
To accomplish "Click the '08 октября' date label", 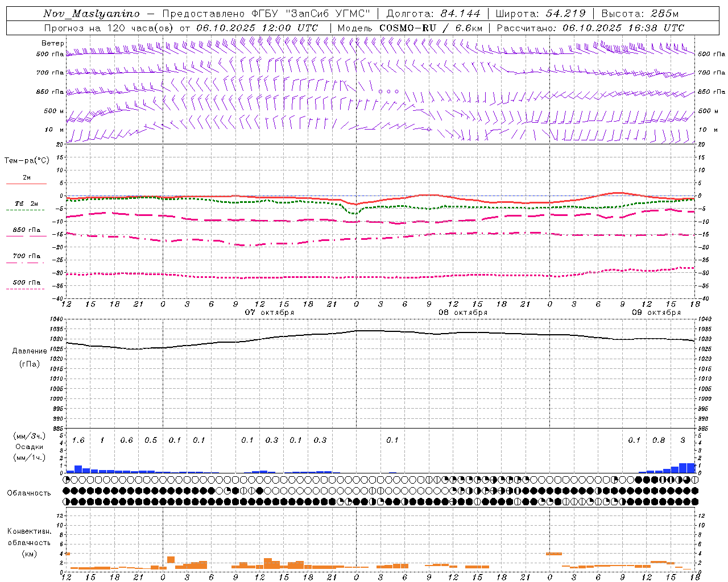I will 463,313.
